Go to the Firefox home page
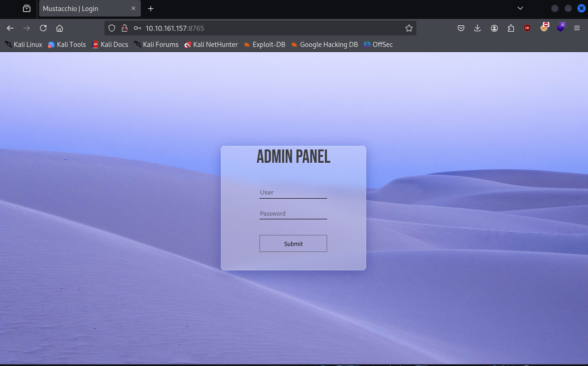This screenshot has height=366, width=588. (59, 28)
